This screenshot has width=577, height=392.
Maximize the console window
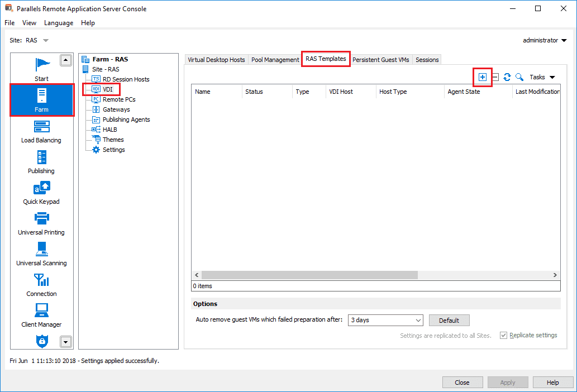[538, 8]
